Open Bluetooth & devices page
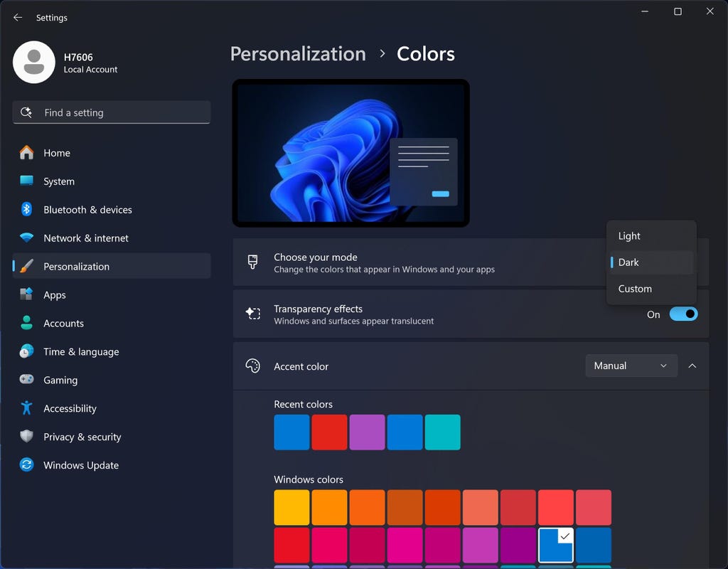 (x=112, y=210)
